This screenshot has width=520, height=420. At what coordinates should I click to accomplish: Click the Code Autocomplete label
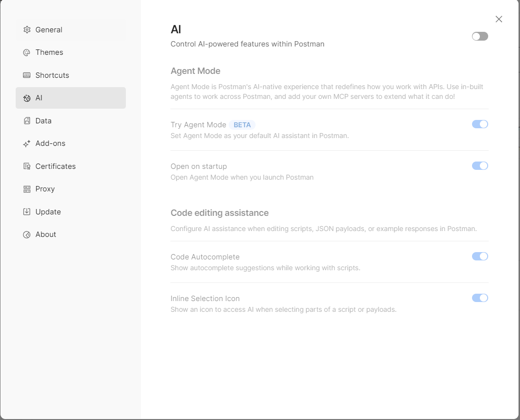(x=205, y=257)
